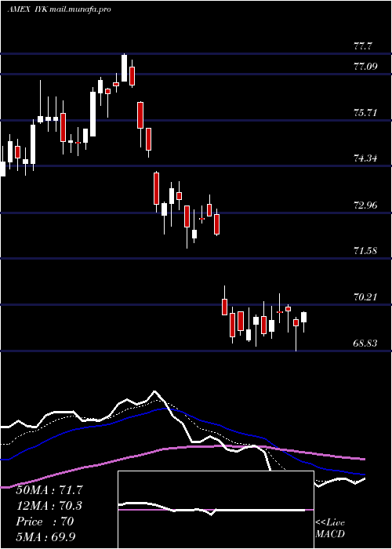Click the 74.34 price level label
The height and width of the screenshot is (549, 392).
click(366, 158)
